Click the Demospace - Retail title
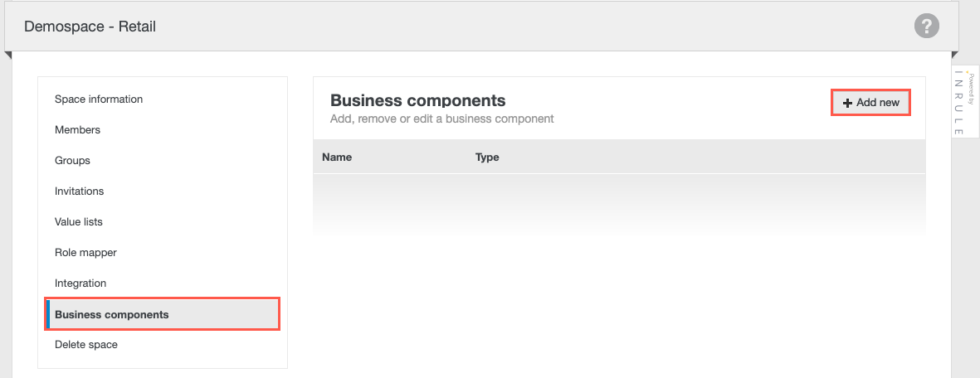This screenshot has width=980, height=378. point(90,27)
